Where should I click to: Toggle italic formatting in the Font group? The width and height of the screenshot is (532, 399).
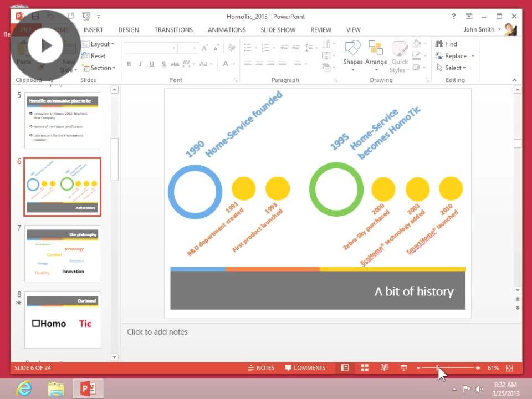coord(140,64)
